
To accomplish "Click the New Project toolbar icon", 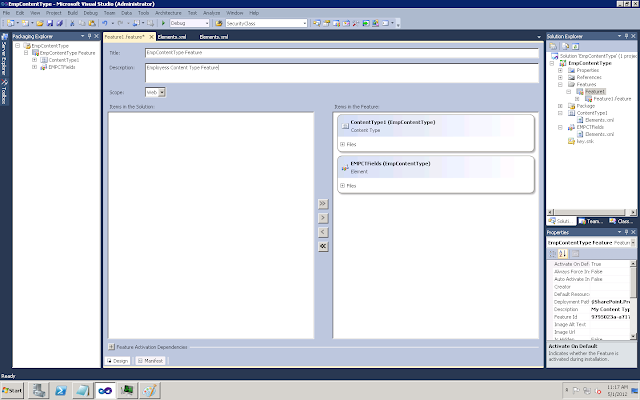I will click(11, 23).
